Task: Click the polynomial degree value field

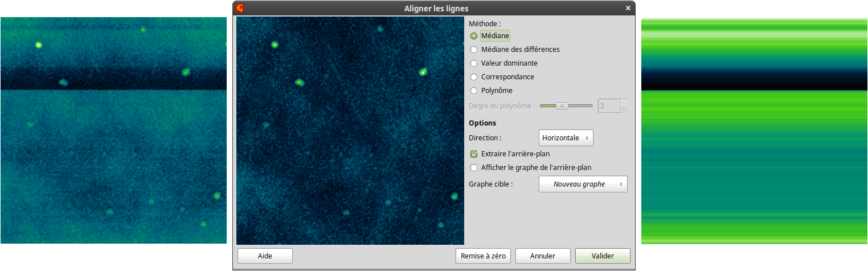Action: (x=608, y=106)
